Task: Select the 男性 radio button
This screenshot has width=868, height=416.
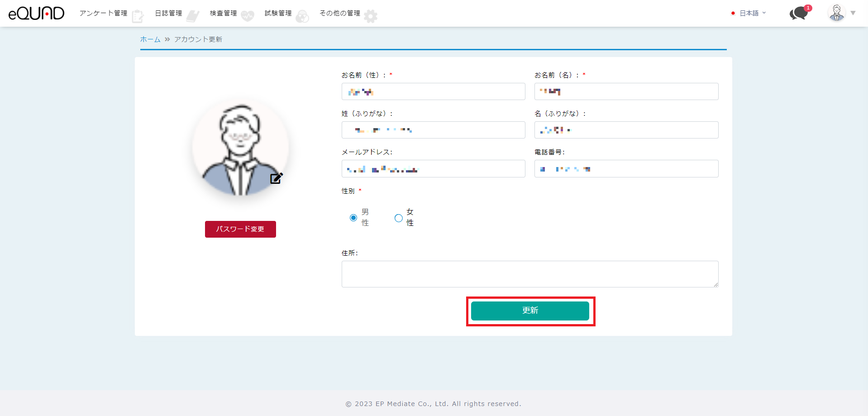Action: click(353, 218)
